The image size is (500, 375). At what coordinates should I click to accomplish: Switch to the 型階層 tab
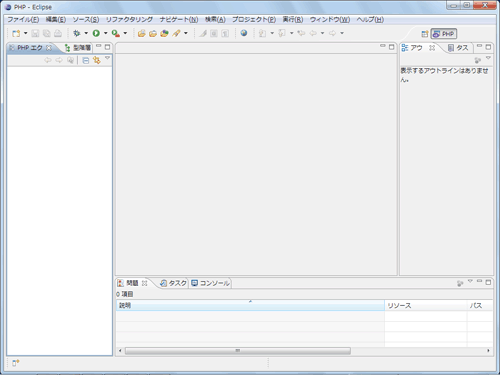tap(78, 48)
